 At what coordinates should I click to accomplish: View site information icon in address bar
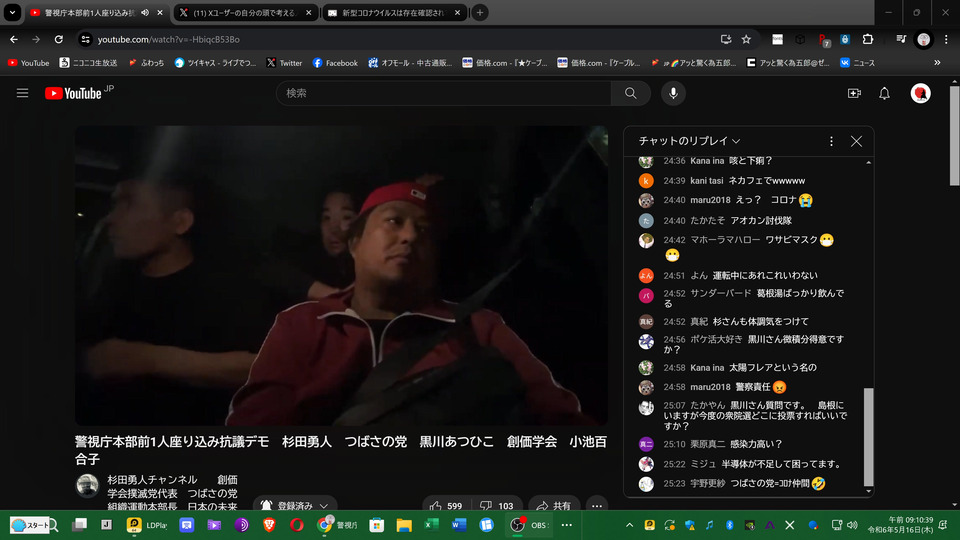pyautogui.click(x=86, y=39)
